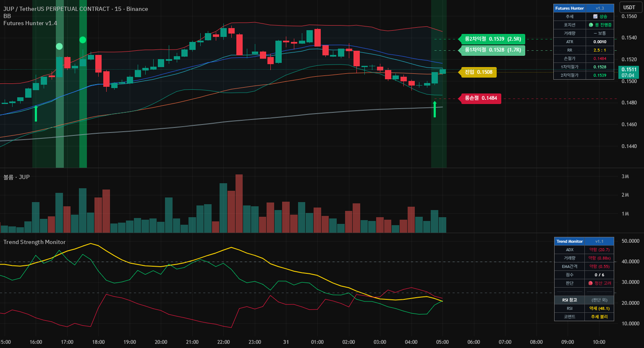This screenshot has height=348, width=644.
Task: Click the EMA간격 value 약함 (0.55)
Action: 599,266
